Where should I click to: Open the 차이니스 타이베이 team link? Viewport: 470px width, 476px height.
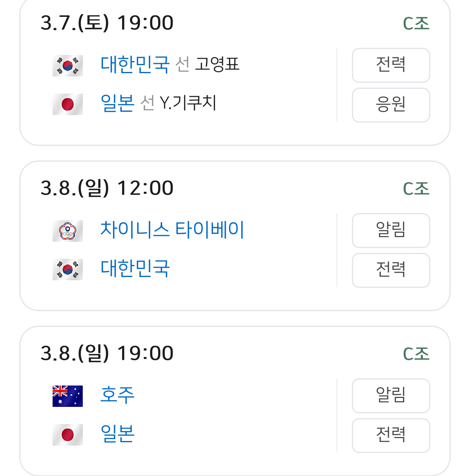(x=172, y=230)
